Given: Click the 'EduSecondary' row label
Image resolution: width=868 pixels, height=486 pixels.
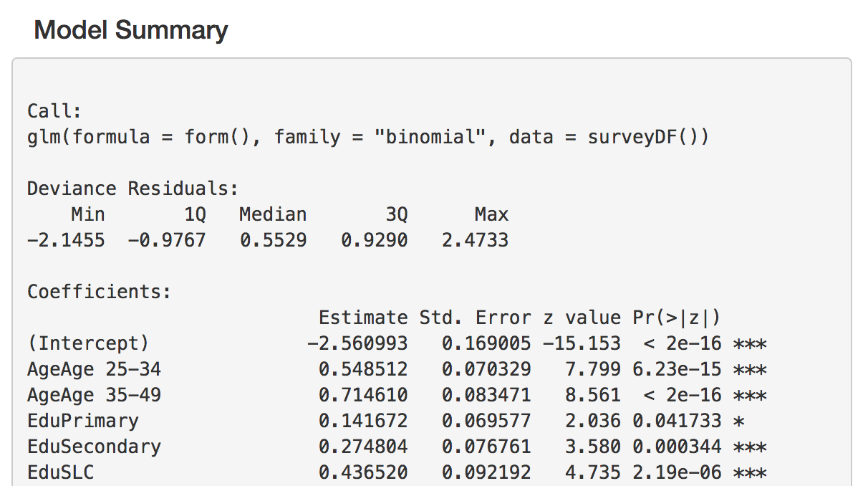Looking at the screenshot, I should [x=94, y=447].
